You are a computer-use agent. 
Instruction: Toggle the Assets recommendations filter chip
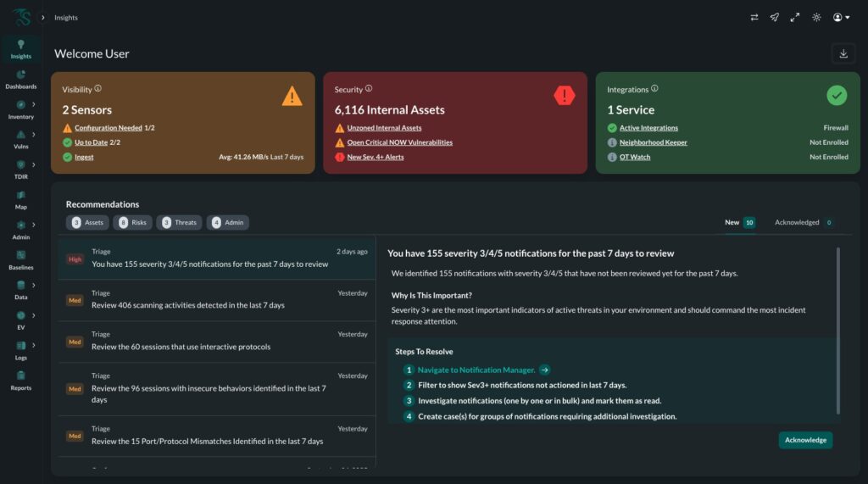click(x=88, y=222)
